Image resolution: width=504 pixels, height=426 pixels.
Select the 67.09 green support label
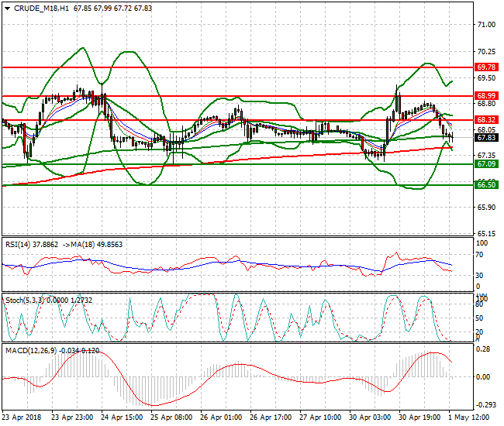point(486,164)
